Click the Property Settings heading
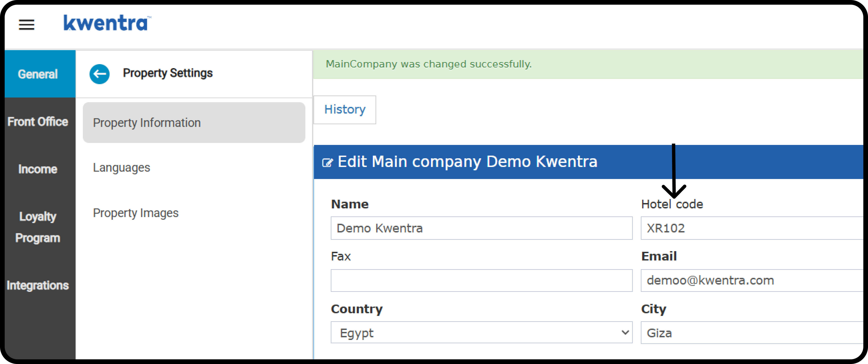868x364 pixels. pos(168,73)
